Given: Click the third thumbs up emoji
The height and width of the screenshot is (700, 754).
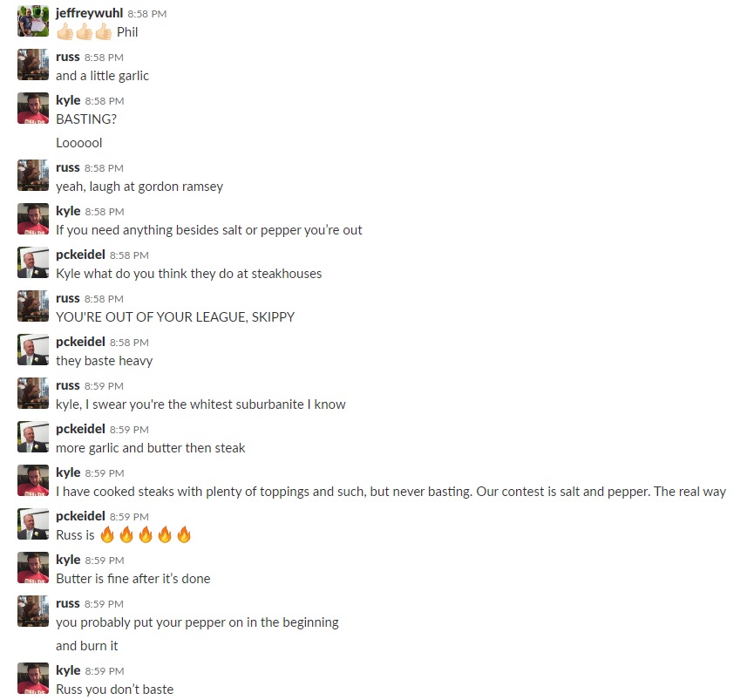Looking at the screenshot, I should 103,32.
